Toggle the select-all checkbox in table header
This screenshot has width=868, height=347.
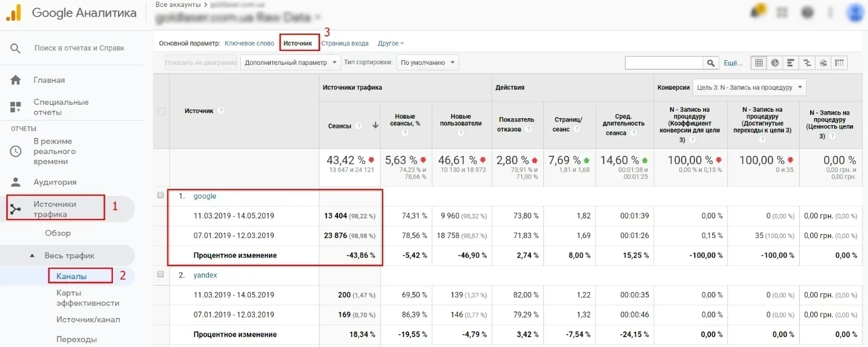tap(161, 111)
